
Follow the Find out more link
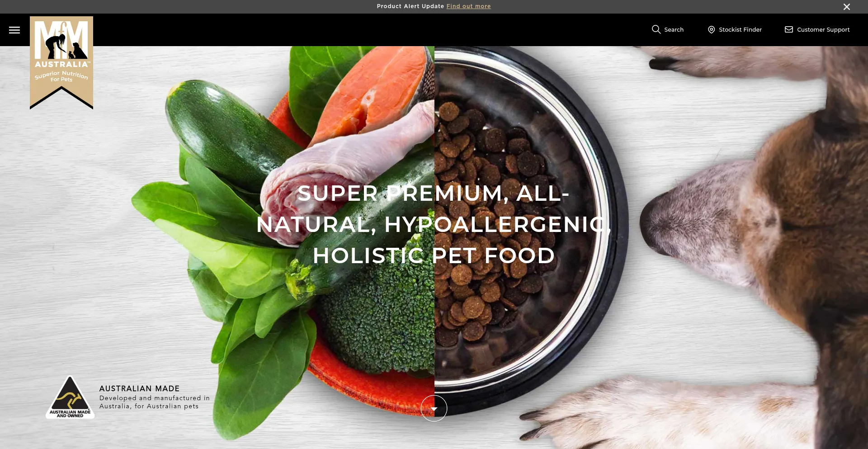[468, 6]
